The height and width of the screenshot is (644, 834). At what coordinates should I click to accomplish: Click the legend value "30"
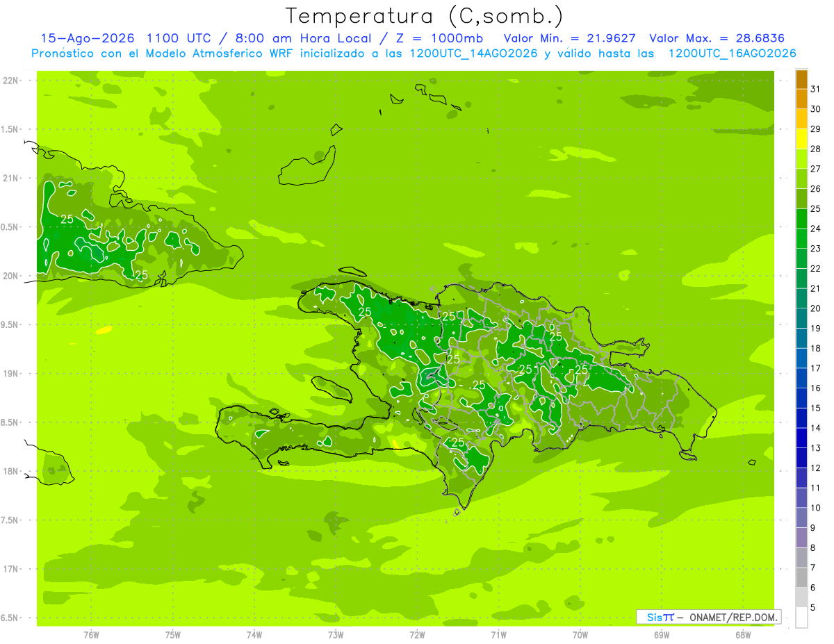pos(815,109)
